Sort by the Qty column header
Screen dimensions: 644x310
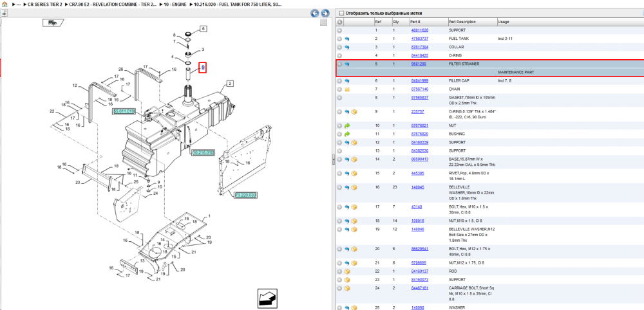(x=395, y=22)
